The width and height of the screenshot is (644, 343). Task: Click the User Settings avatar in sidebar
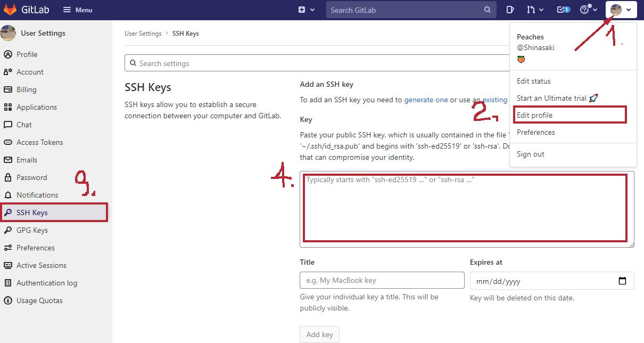click(x=8, y=33)
